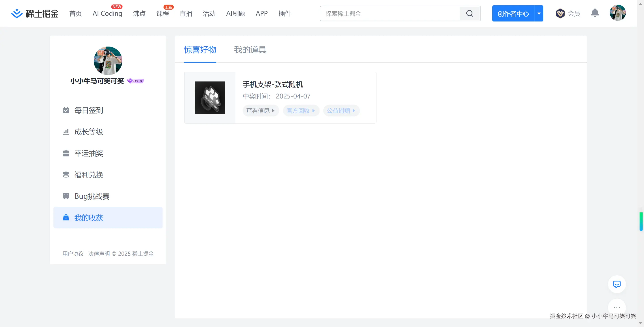Click the more options ellipsis icon
The height and width of the screenshot is (327, 644).
tap(617, 308)
